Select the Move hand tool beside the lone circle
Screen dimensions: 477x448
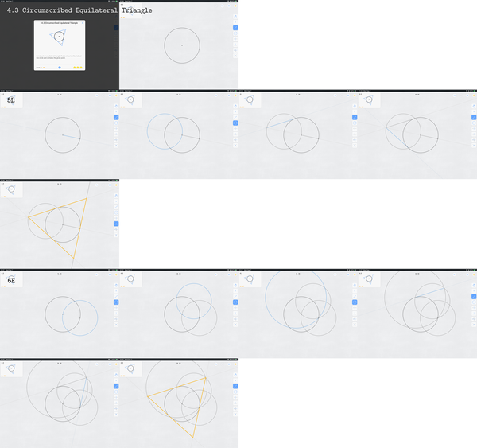pos(235,17)
